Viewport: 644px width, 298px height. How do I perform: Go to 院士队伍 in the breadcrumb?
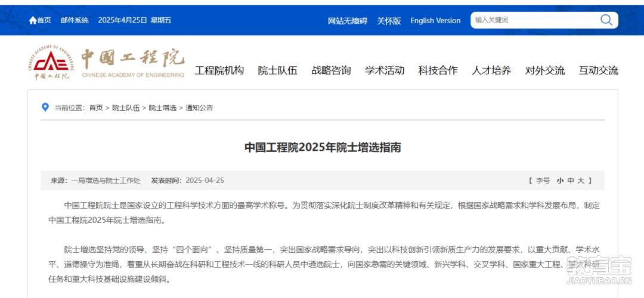click(x=126, y=108)
